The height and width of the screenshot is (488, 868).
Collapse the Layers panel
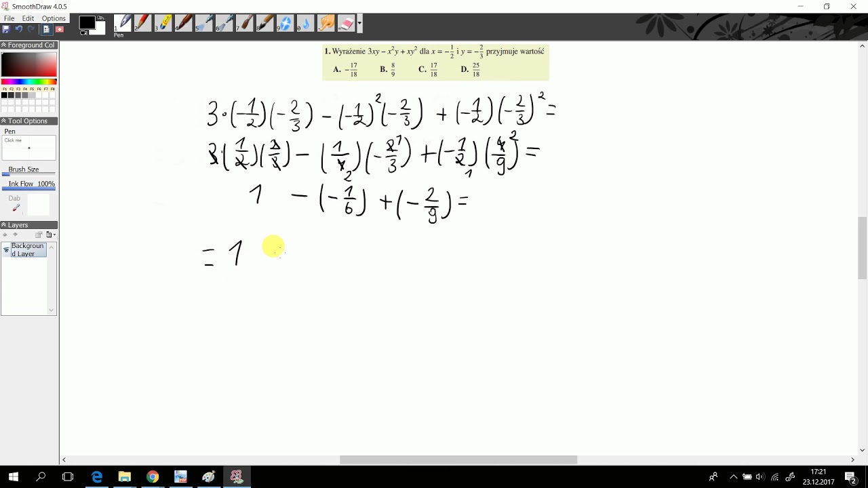tap(3, 225)
